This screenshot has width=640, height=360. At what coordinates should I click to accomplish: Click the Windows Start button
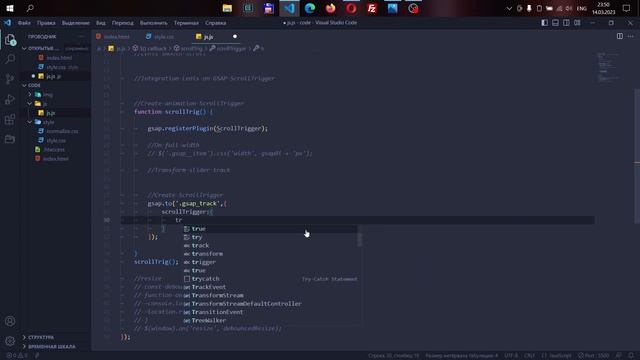[10, 8]
